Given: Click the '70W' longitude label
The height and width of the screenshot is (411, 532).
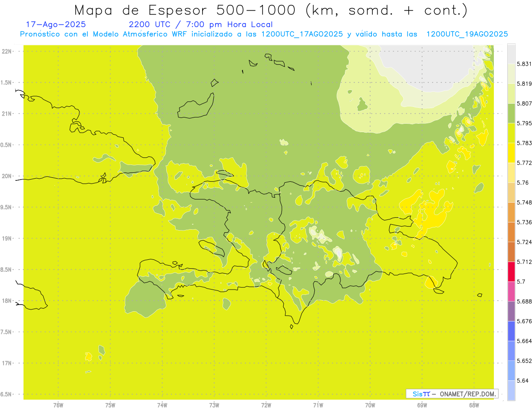Looking at the screenshot, I should [x=370, y=405].
